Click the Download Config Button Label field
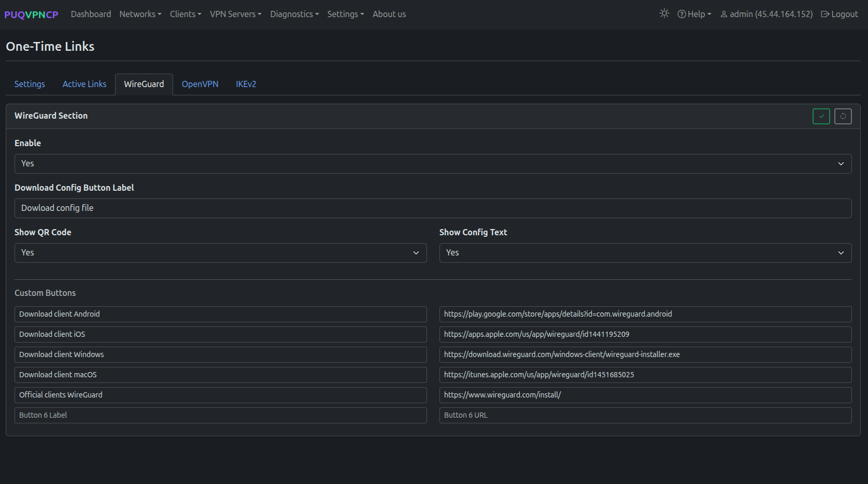 pos(433,208)
